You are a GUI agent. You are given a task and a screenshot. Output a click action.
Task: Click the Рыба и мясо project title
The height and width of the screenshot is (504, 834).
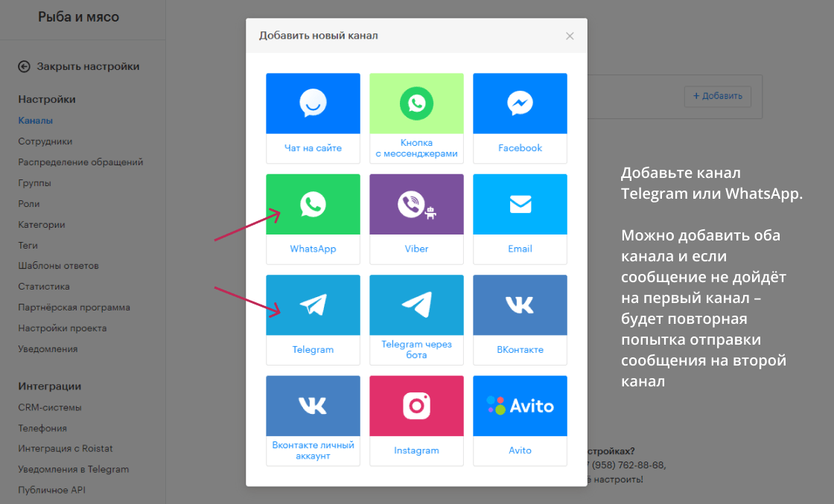pyautogui.click(x=78, y=17)
